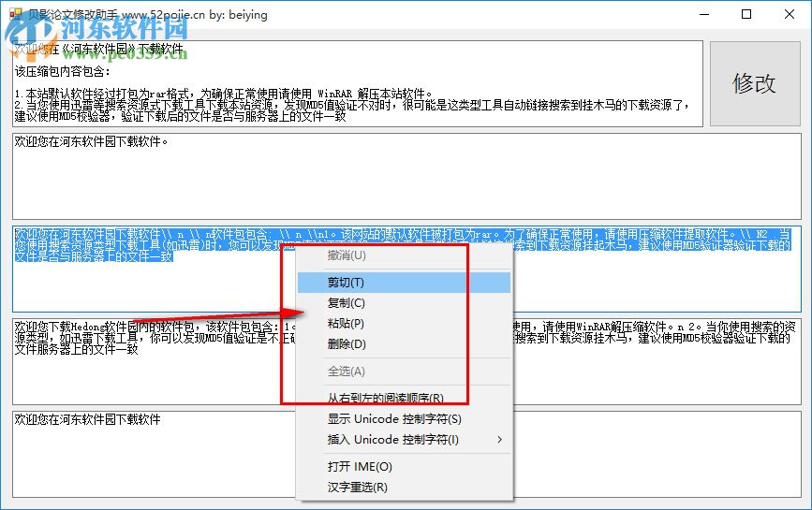Close the 贝影论文修改助手 window
Screen dimensions: 812x510
(x=790, y=14)
